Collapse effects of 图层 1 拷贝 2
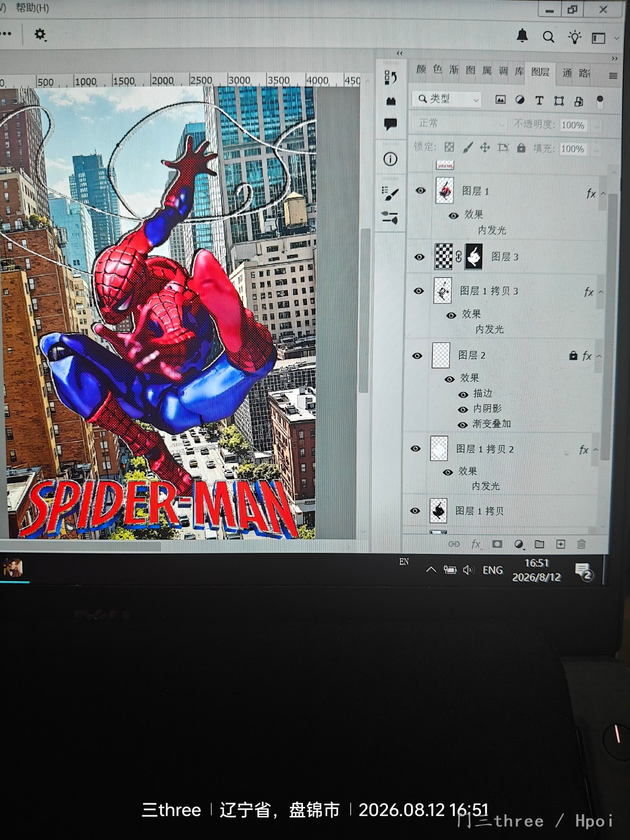 595,450
